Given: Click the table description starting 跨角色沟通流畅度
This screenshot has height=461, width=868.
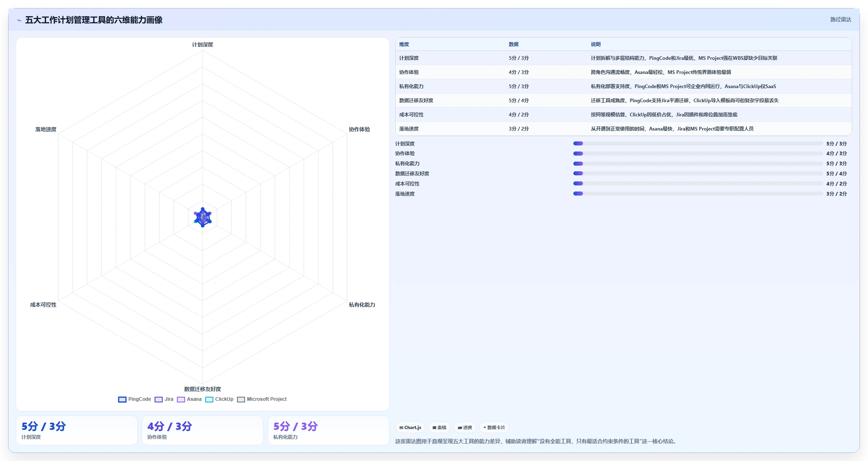Looking at the screenshot, I should (661, 72).
